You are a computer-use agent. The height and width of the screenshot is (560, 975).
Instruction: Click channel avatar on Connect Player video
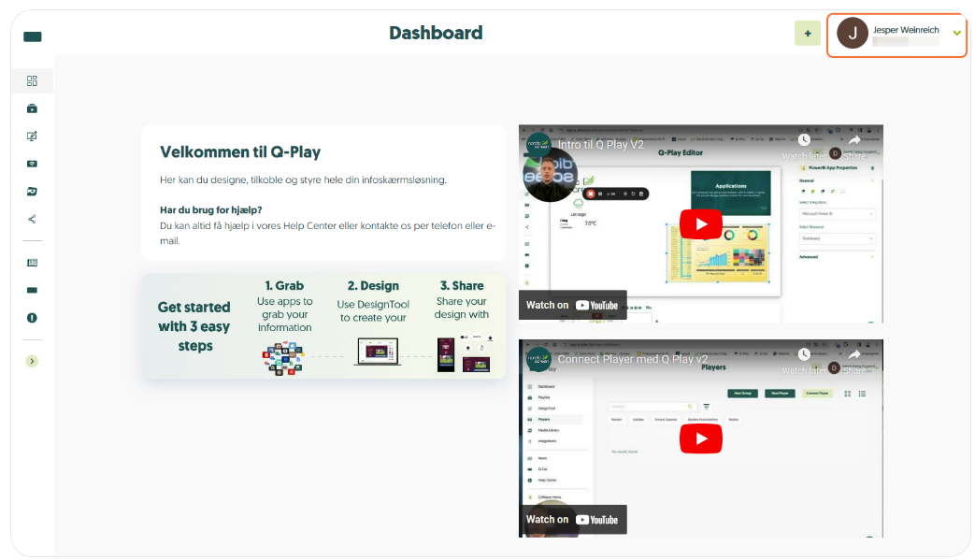(538, 359)
